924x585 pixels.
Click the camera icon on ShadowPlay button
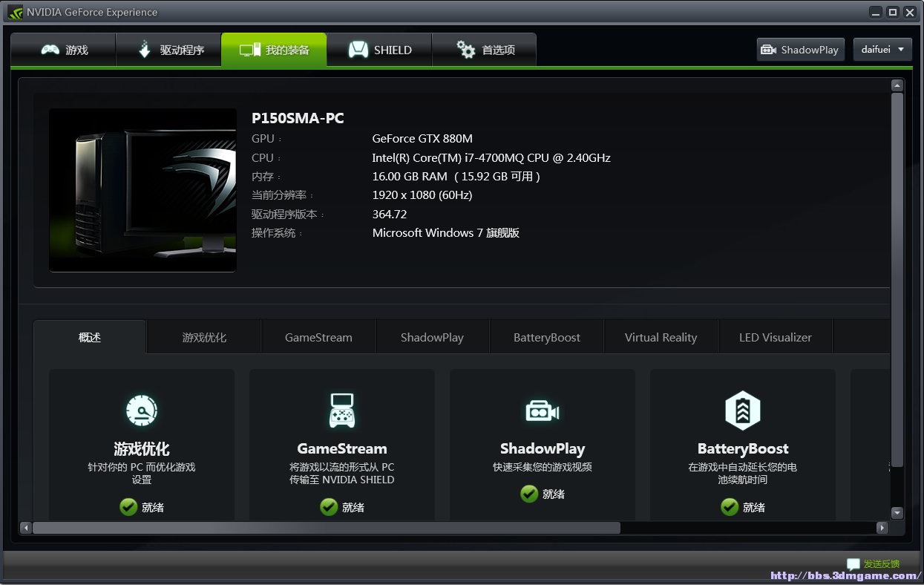click(x=768, y=50)
